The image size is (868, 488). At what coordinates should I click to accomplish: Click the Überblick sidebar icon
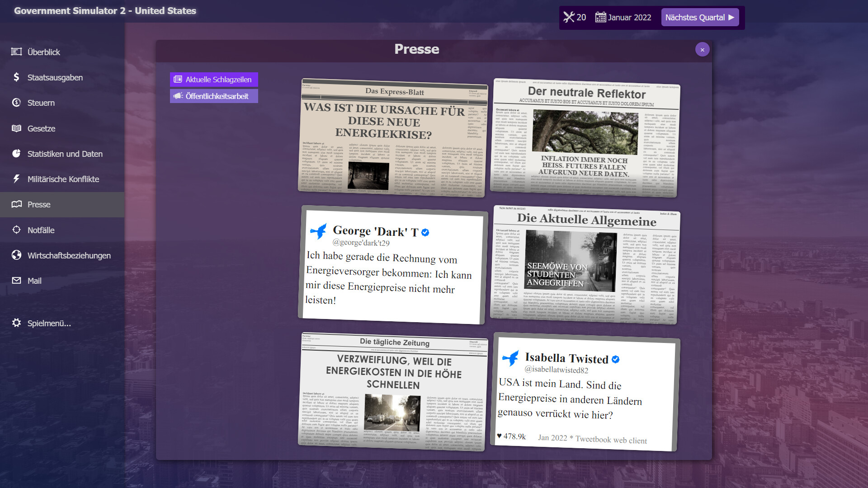(x=16, y=52)
